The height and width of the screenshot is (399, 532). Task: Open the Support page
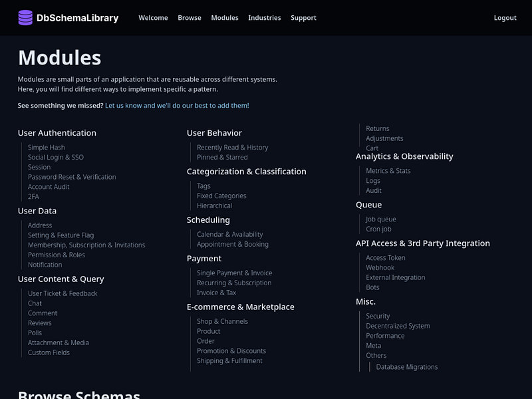[x=303, y=18]
